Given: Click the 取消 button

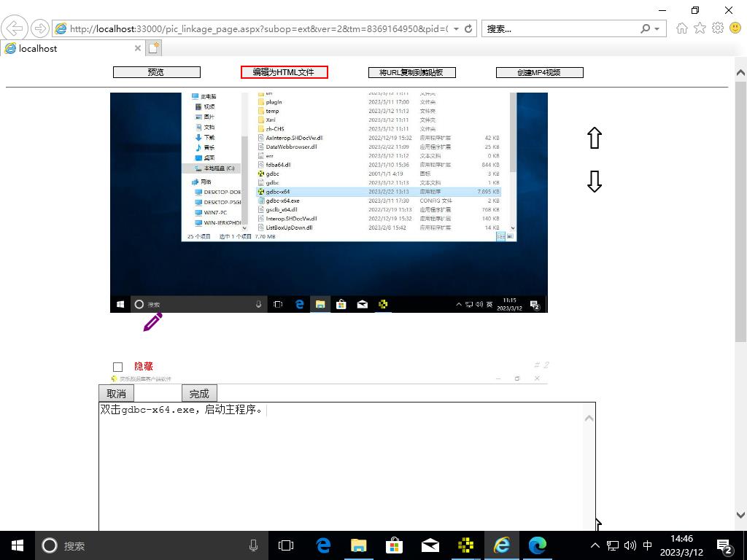Looking at the screenshot, I should [x=116, y=394].
